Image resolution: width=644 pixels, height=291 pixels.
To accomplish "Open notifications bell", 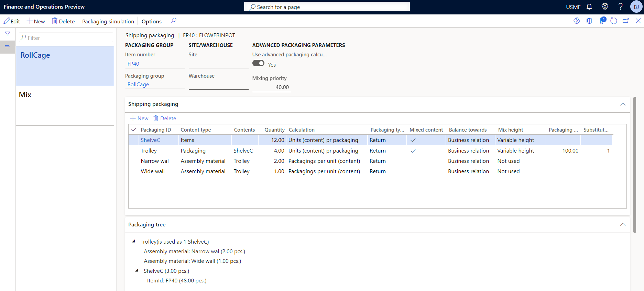I will [x=589, y=7].
